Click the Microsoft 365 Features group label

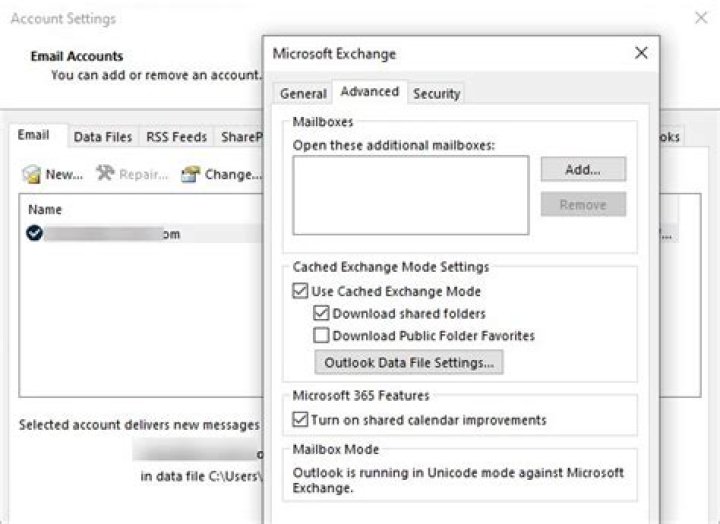(361, 395)
